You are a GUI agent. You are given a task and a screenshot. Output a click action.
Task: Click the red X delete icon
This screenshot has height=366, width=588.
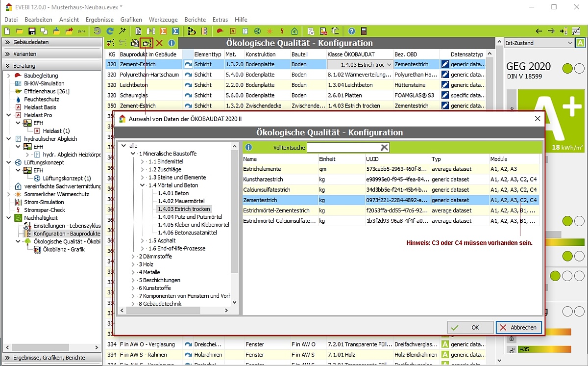pyautogui.click(x=159, y=43)
